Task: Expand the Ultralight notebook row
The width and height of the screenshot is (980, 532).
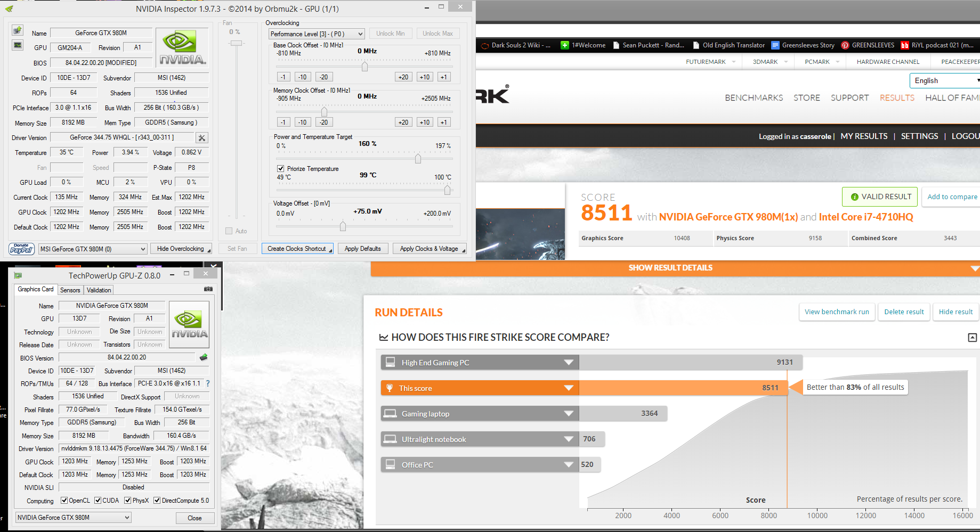Action: click(569, 439)
